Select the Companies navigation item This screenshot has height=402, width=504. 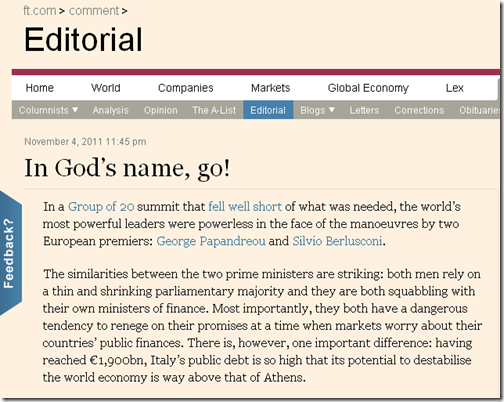point(186,88)
